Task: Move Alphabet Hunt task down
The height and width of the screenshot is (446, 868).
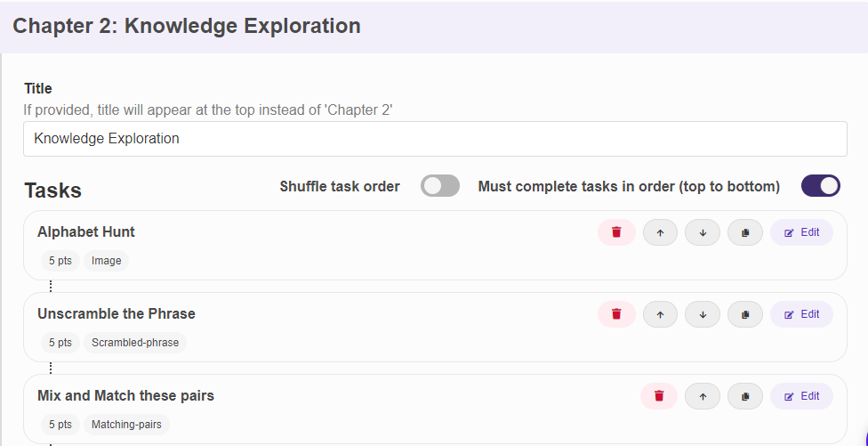Action: click(703, 232)
